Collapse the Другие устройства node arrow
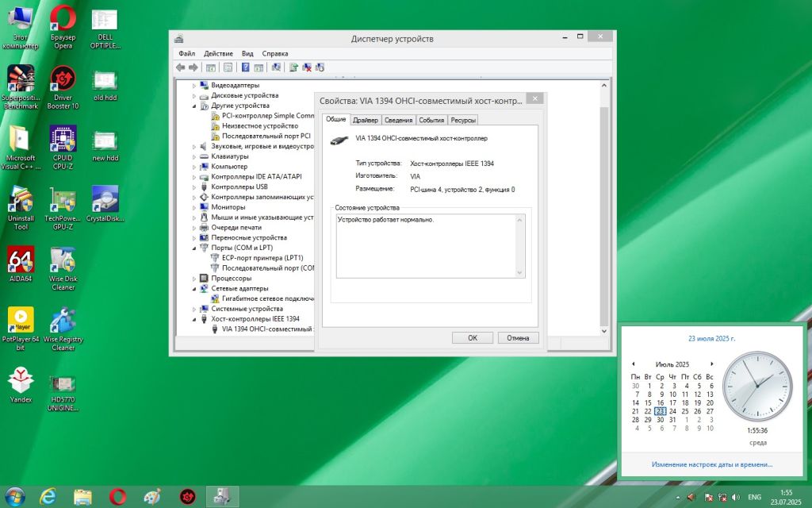812x508 pixels. pos(194,106)
